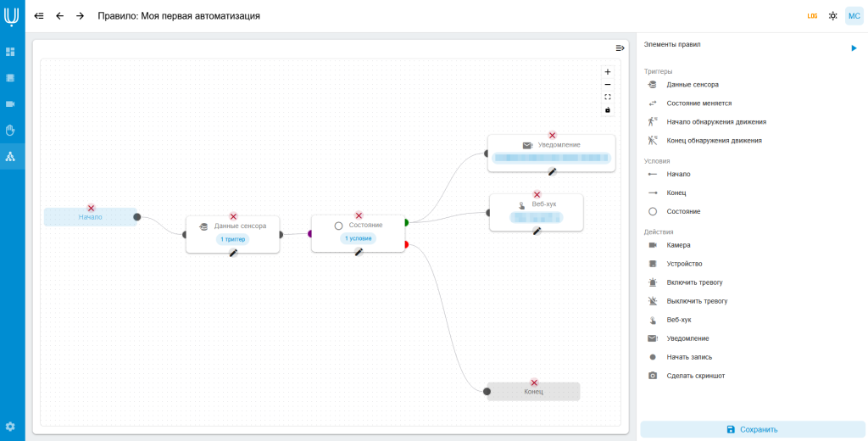
Task: Remove the Конец node
Action: (534, 382)
